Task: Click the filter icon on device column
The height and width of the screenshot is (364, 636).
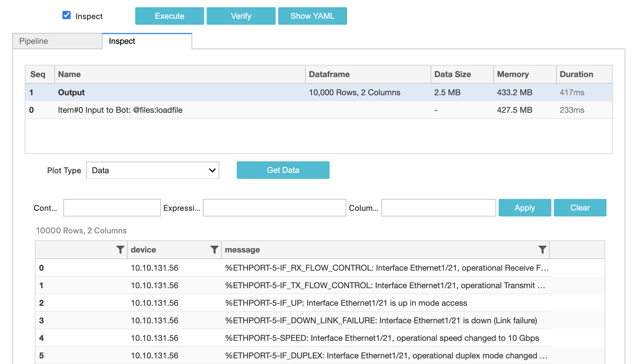Action: click(214, 250)
